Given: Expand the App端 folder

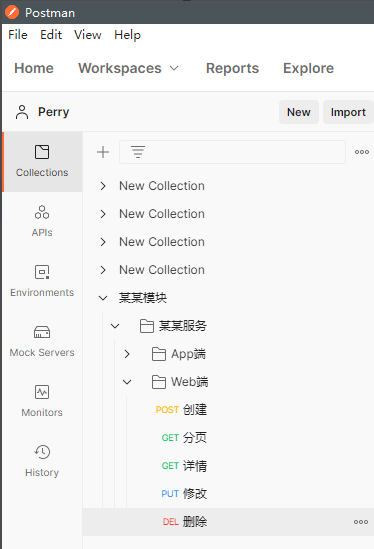Looking at the screenshot, I should pyautogui.click(x=127, y=354).
